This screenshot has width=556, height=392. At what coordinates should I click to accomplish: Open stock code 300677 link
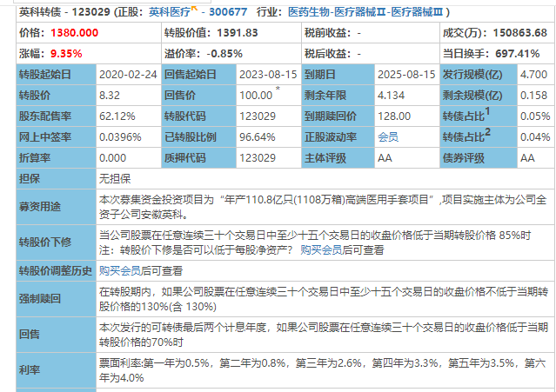(228, 12)
